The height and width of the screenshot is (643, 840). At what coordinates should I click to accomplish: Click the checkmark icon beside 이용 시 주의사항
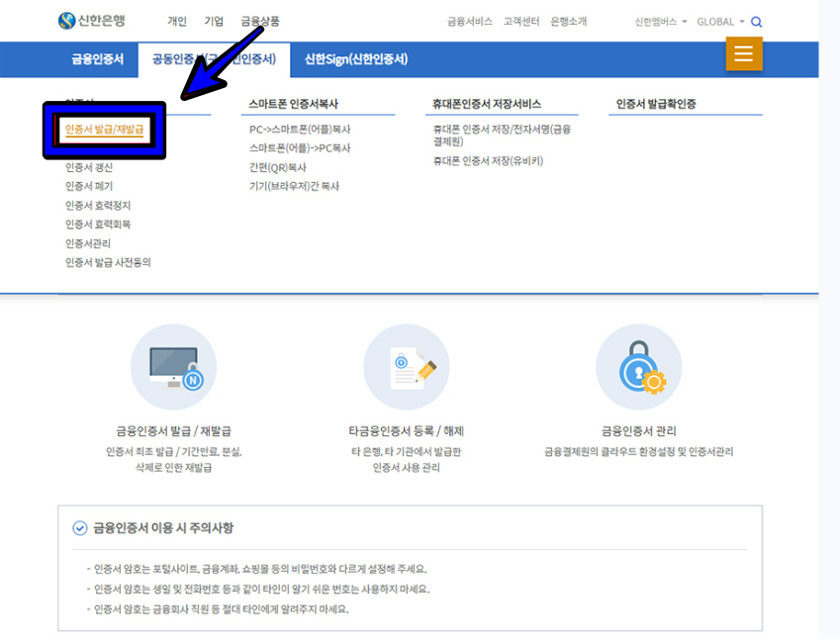coord(80,528)
